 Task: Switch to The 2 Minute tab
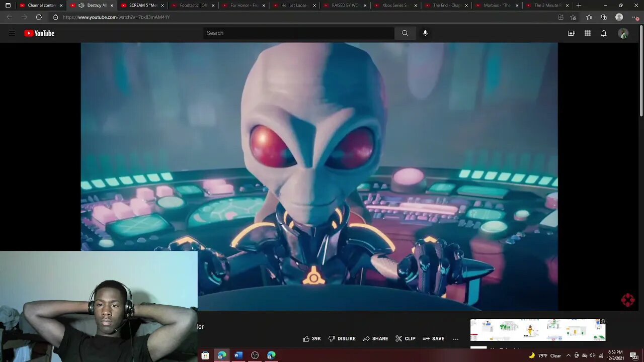[548, 6]
